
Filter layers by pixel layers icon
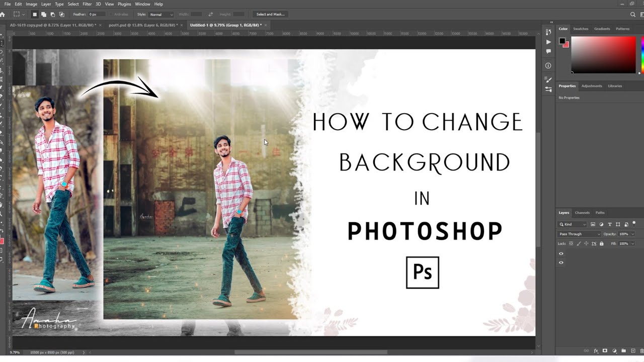coord(593,224)
